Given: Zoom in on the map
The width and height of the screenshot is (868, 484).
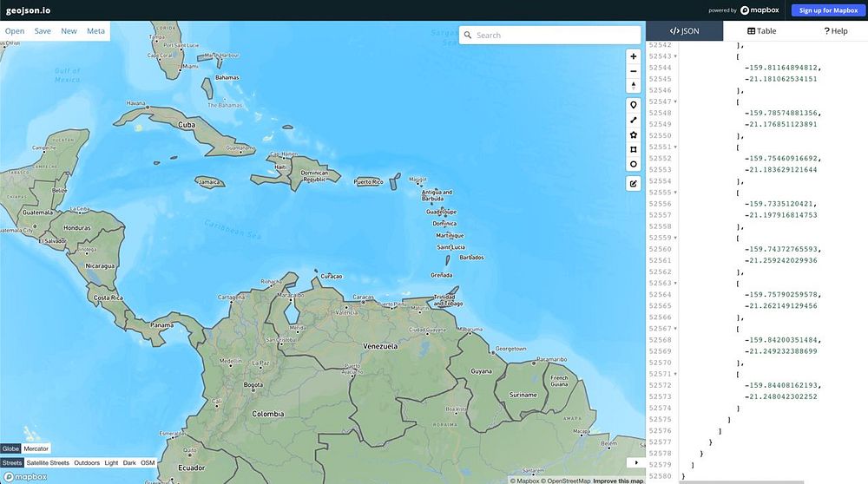Looking at the screenshot, I should pos(634,56).
